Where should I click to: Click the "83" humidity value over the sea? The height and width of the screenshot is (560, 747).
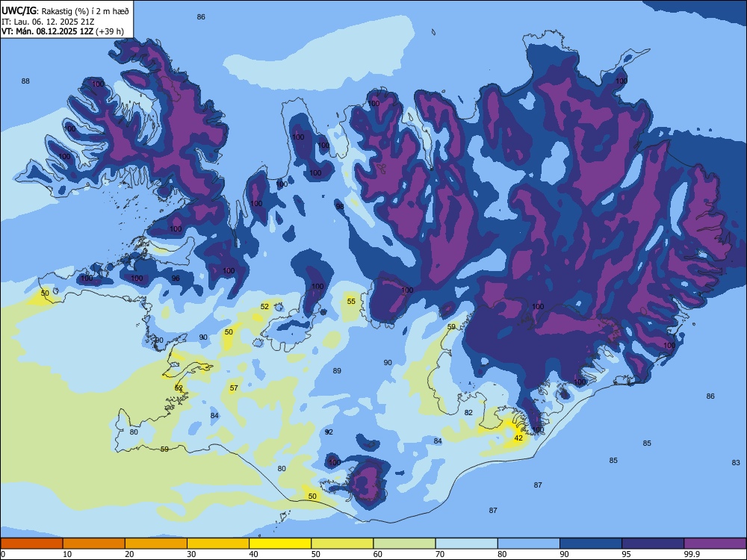(x=736, y=462)
